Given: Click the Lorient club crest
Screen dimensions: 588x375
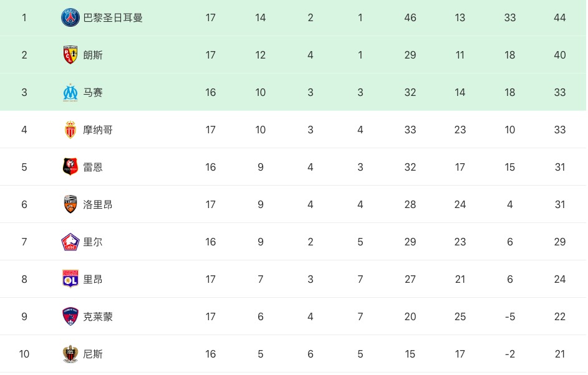Looking at the screenshot, I should pos(70,204).
